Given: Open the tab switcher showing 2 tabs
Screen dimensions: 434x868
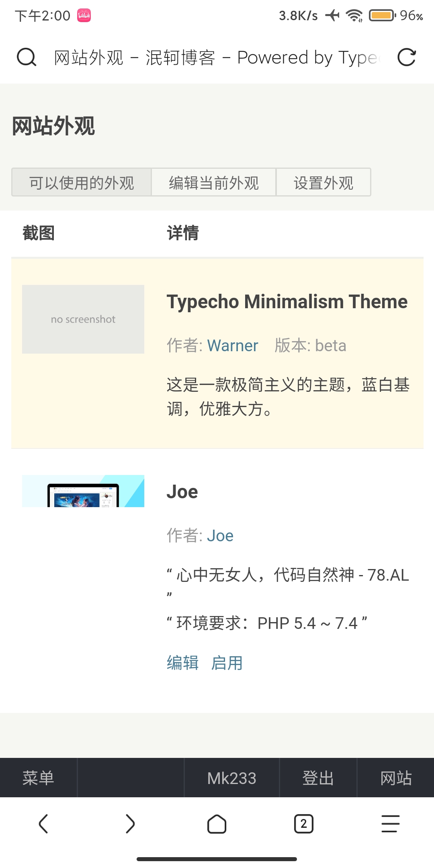Looking at the screenshot, I should point(304,825).
